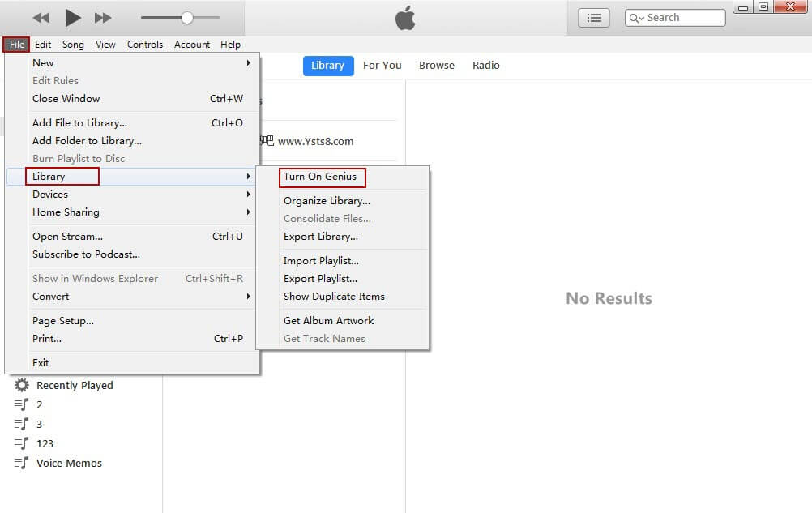This screenshot has height=513, width=812.
Task: Click the Search input field
Action: [x=675, y=18]
